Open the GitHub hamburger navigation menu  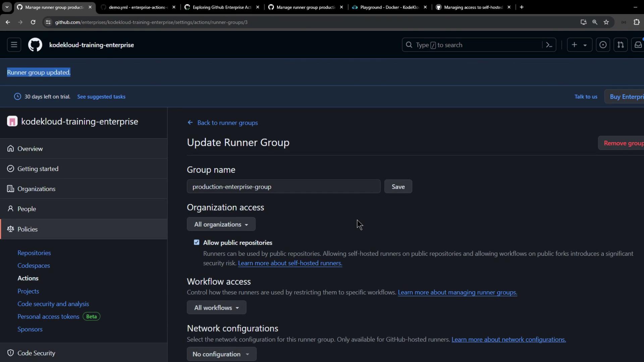pos(14,45)
